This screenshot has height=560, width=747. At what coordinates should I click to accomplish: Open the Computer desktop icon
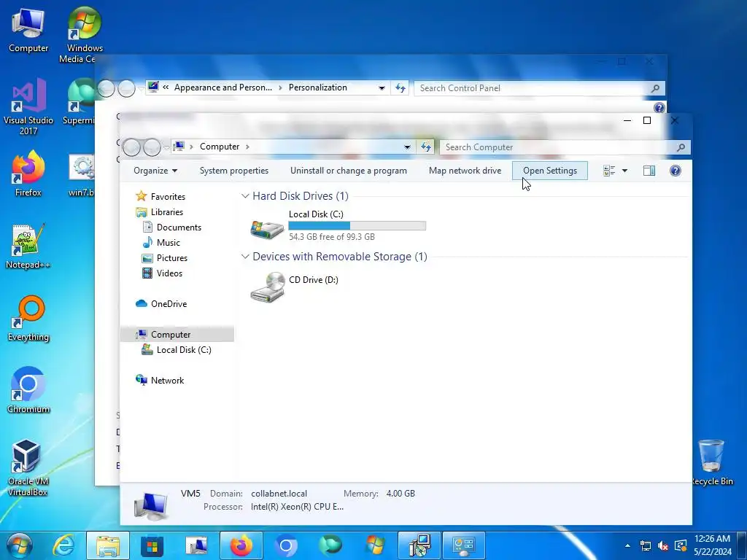coord(28,29)
